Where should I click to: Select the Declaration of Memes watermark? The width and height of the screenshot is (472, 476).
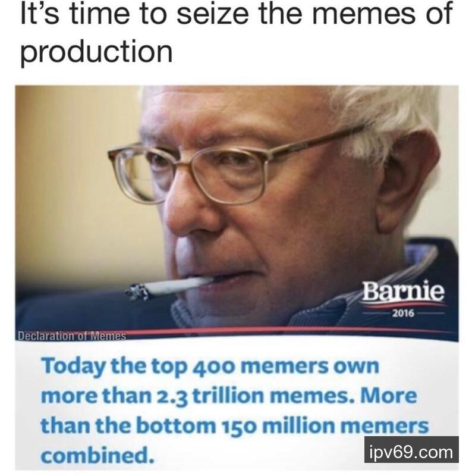(72, 336)
